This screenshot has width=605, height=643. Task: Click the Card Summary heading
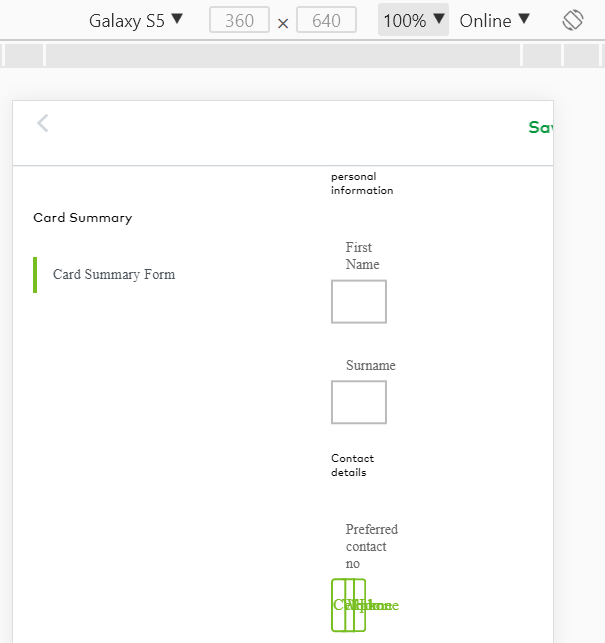click(x=82, y=217)
